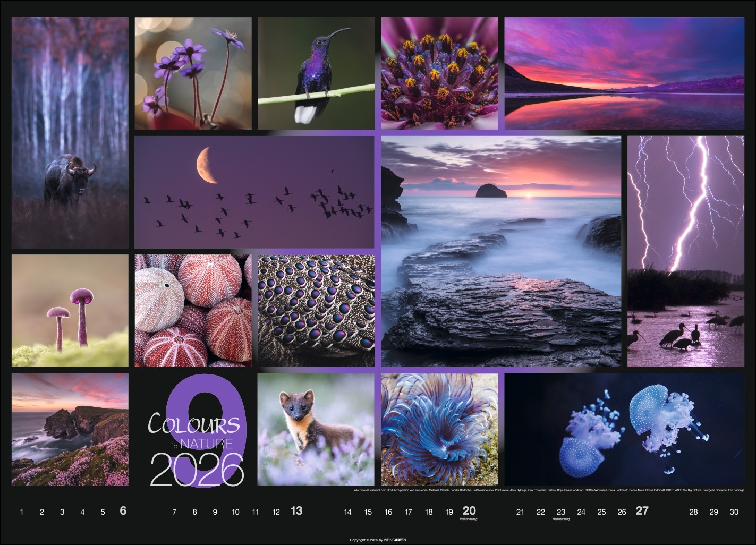Click day 20 Weltkindertag
The width and height of the screenshot is (756, 545).
pos(469,511)
